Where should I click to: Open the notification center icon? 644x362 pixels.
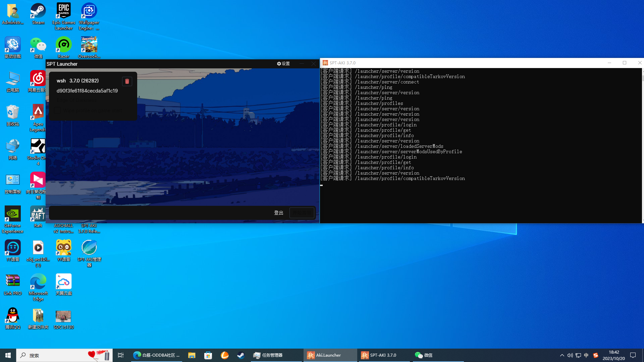click(633, 355)
